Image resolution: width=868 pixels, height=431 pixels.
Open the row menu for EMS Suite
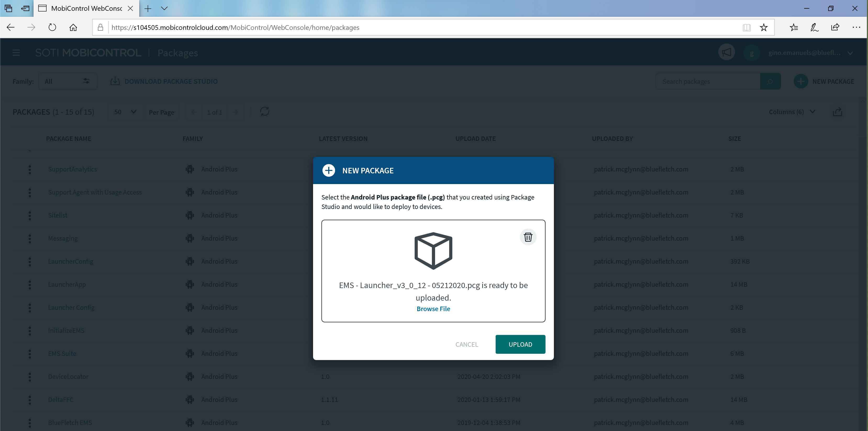[x=30, y=354]
